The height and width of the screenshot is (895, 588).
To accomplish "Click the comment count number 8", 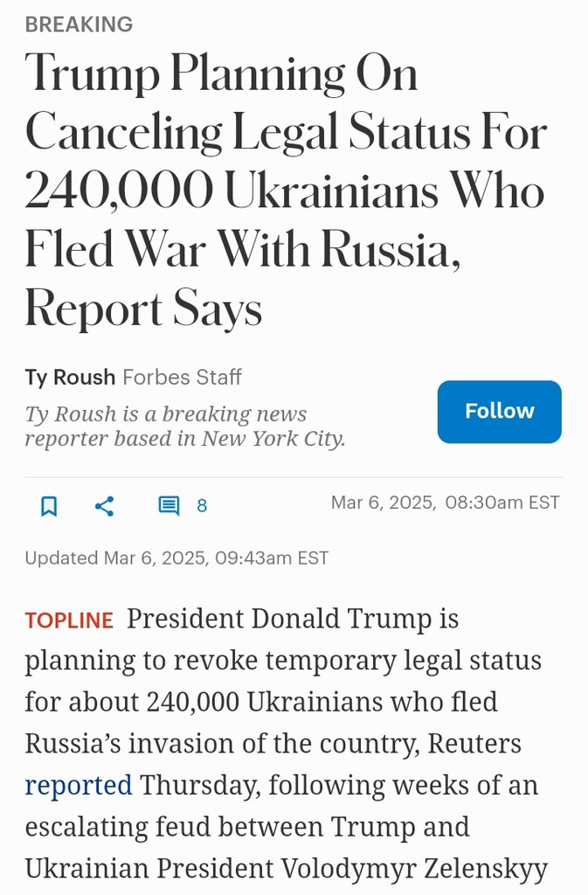I will click(x=202, y=506).
